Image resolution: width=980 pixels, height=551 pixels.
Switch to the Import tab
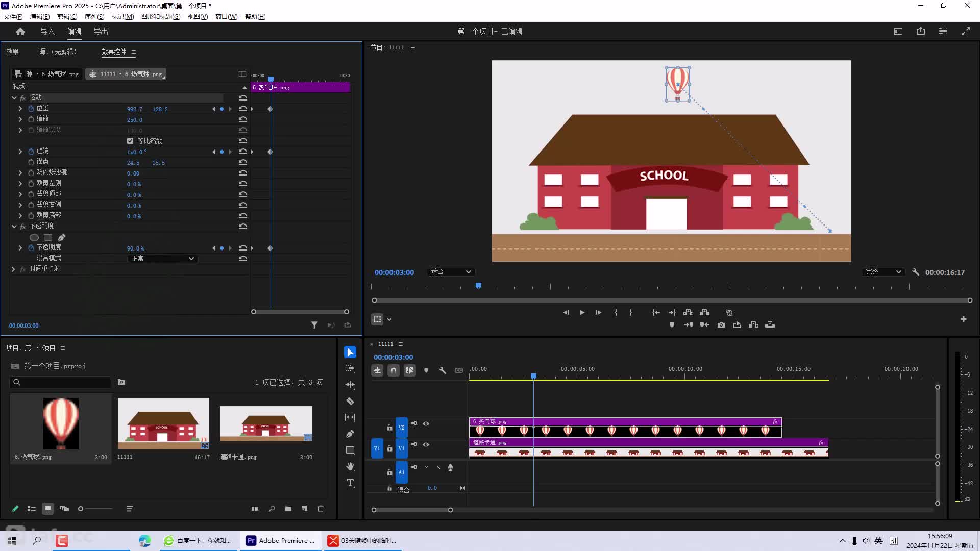click(x=47, y=31)
